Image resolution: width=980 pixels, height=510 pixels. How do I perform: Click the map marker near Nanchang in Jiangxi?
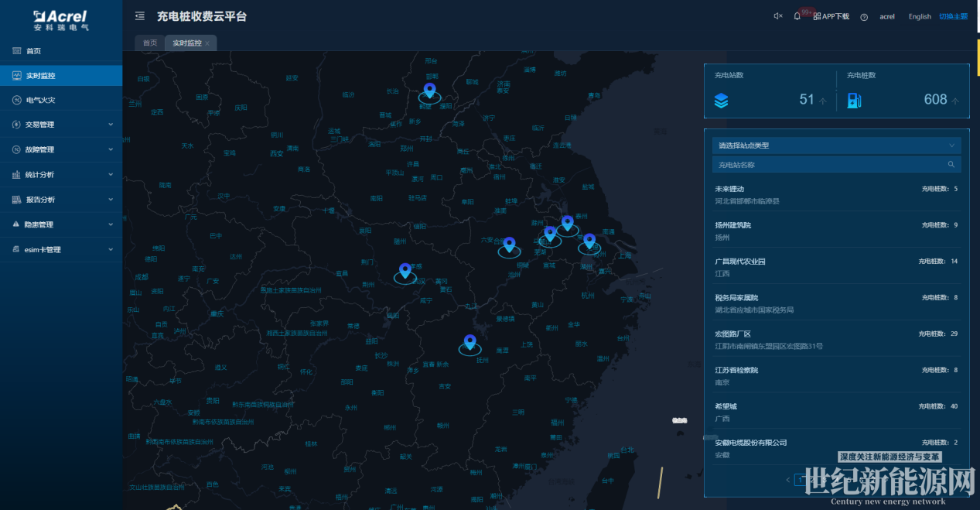point(470,342)
